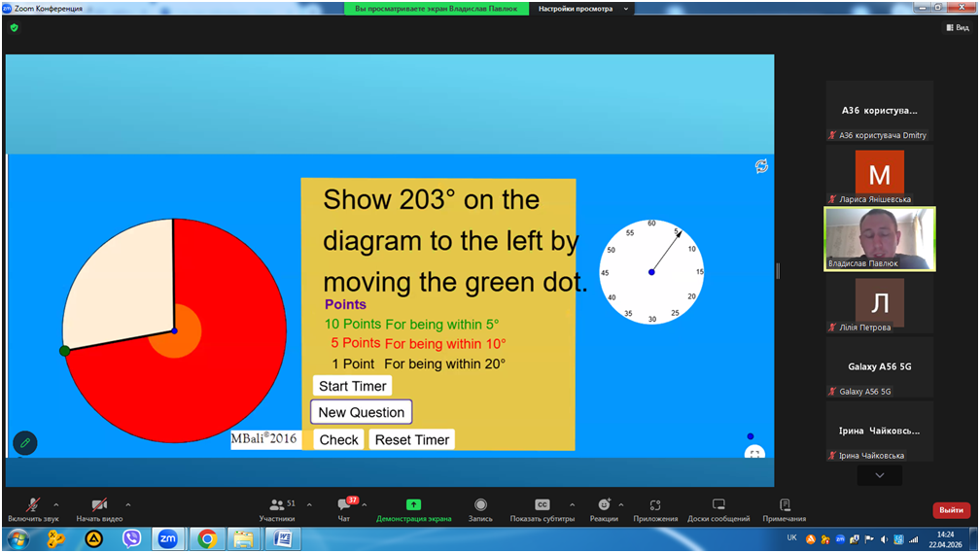Expand audio options arrow beside microphone
The image size is (980, 553).
[x=56, y=504]
